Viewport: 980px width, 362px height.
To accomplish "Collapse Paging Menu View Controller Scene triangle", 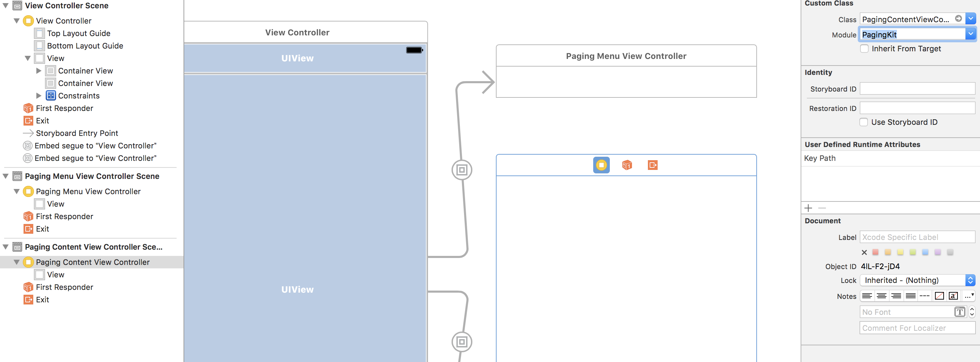I will pos(6,176).
